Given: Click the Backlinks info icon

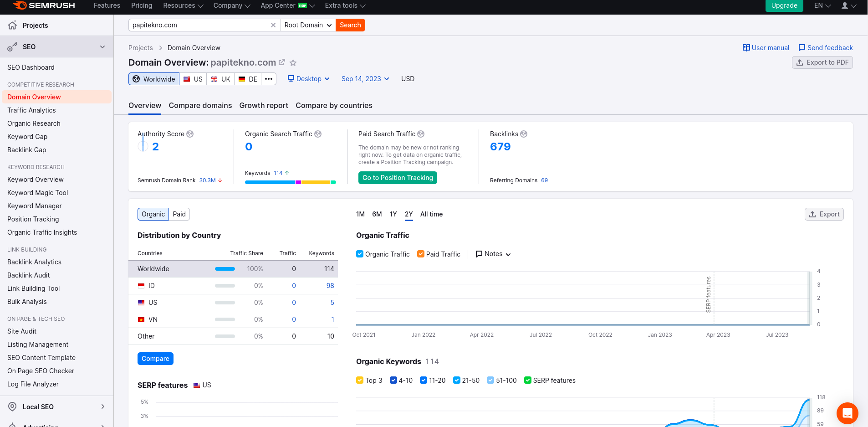Looking at the screenshot, I should (x=524, y=134).
